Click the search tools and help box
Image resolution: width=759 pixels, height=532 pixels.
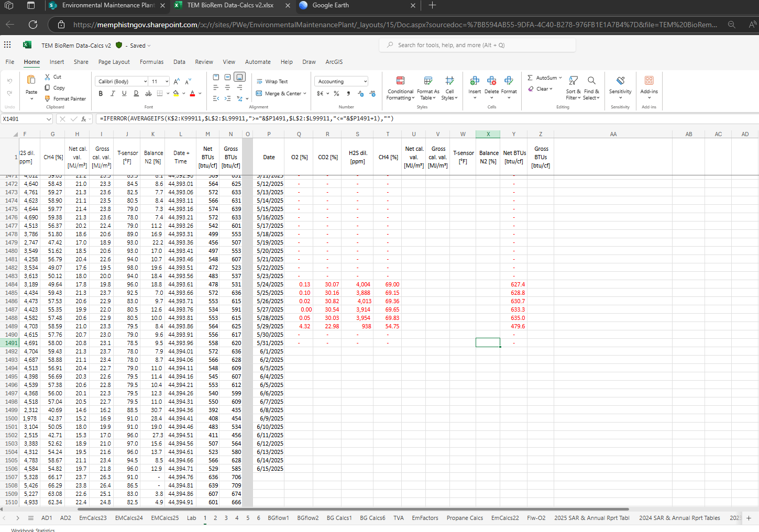point(477,45)
